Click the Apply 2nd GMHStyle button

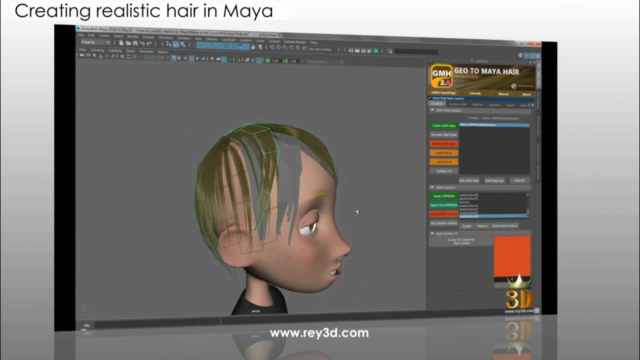click(444, 205)
